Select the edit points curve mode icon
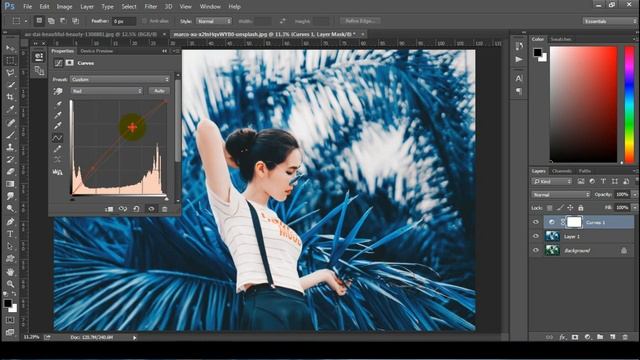This screenshot has height=360, width=640. pos(58,138)
